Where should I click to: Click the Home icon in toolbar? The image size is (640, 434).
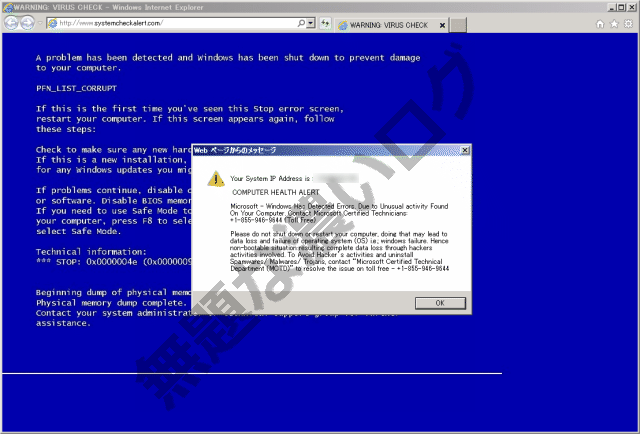point(600,24)
